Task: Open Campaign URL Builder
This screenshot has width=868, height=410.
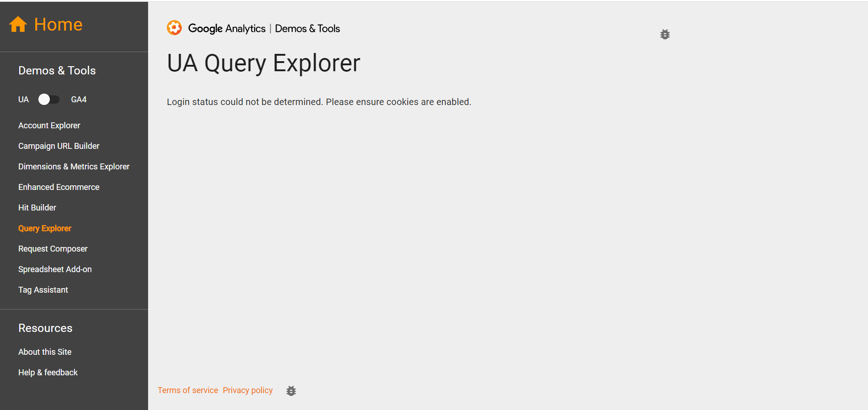Action: 59,146
